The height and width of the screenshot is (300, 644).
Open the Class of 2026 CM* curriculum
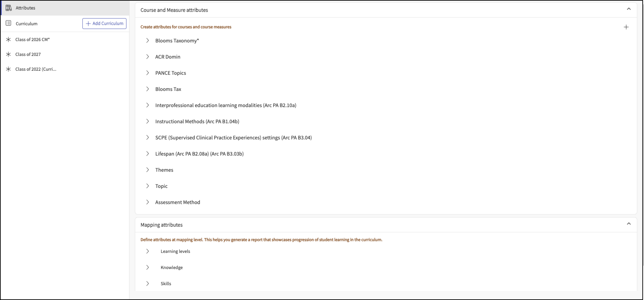[32, 40]
